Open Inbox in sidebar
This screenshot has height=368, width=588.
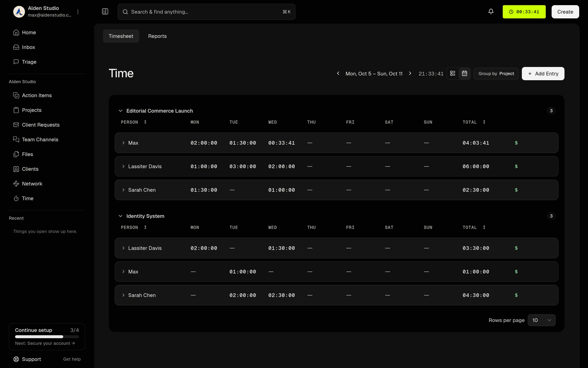pyautogui.click(x=47, y=47)
